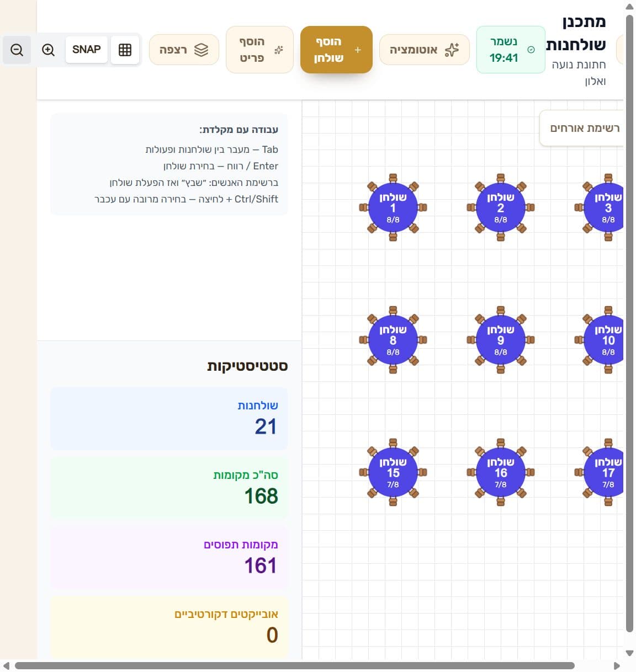Click the scroll down arrow
636x672 pixels.
tap(629, 653)
